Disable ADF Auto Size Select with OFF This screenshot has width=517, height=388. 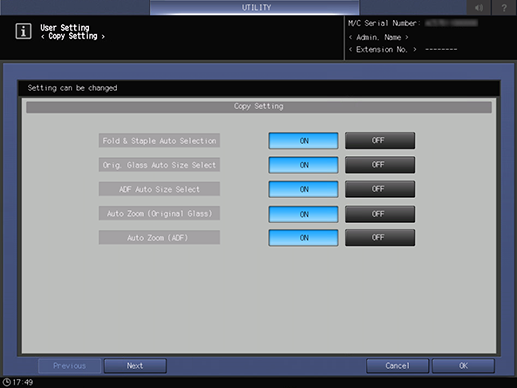(380, 189)
